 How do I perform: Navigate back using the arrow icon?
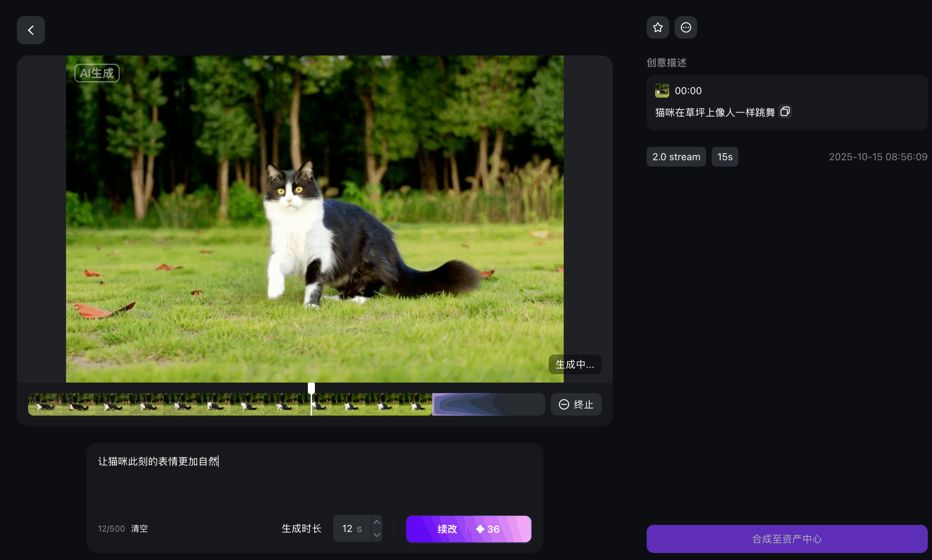(31, 30)
